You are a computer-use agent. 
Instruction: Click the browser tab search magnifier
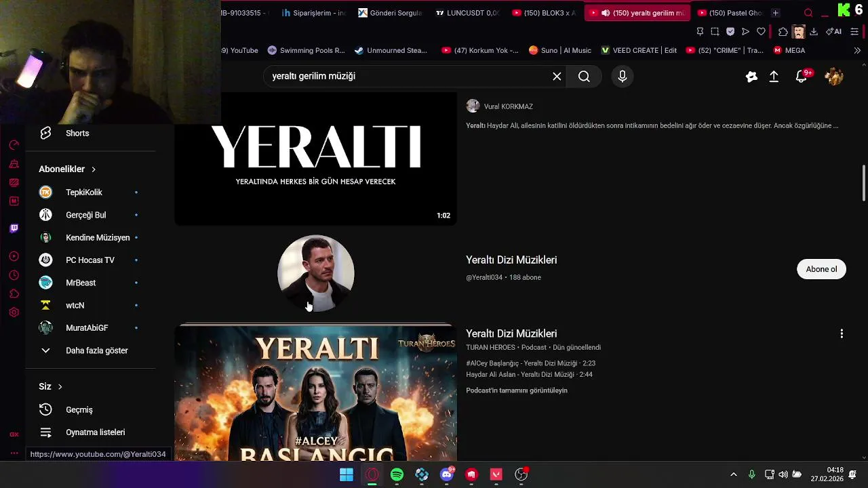pyautogui.click(x=808, y=13)
